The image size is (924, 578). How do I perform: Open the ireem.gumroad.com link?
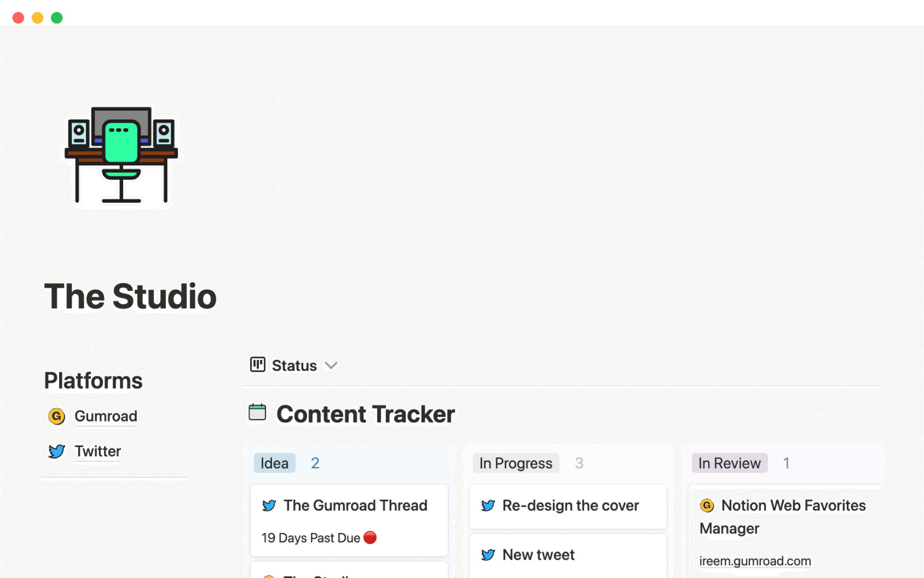(755, 561)
